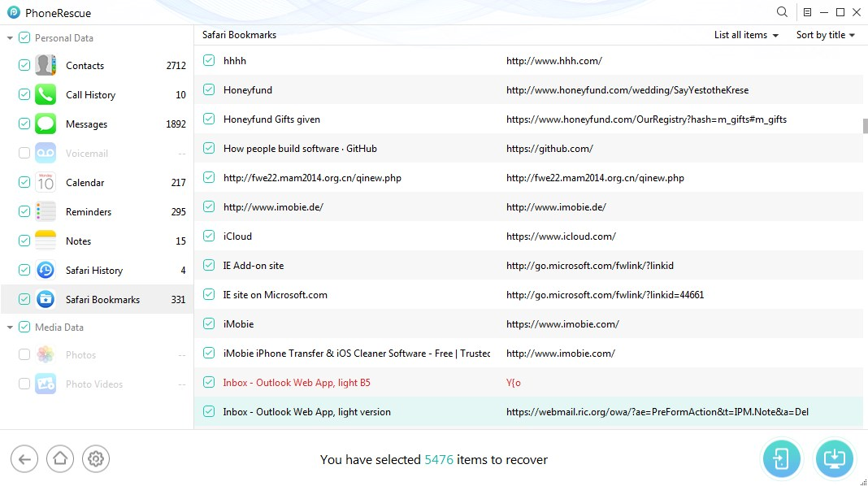
Task: Open the Sort by title dropdown
Action: (826, 35)
